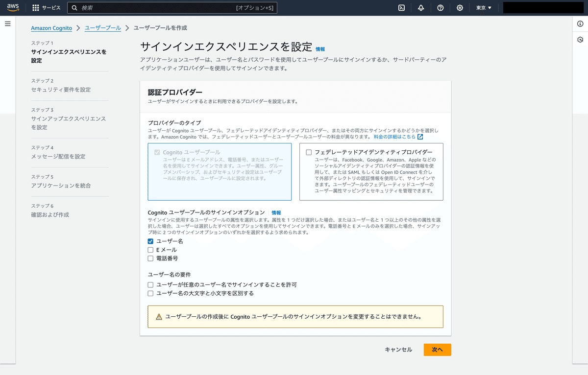Select ステップ 4 メッセージ配信を設定

pyautogui.click(x=58, y=152)
